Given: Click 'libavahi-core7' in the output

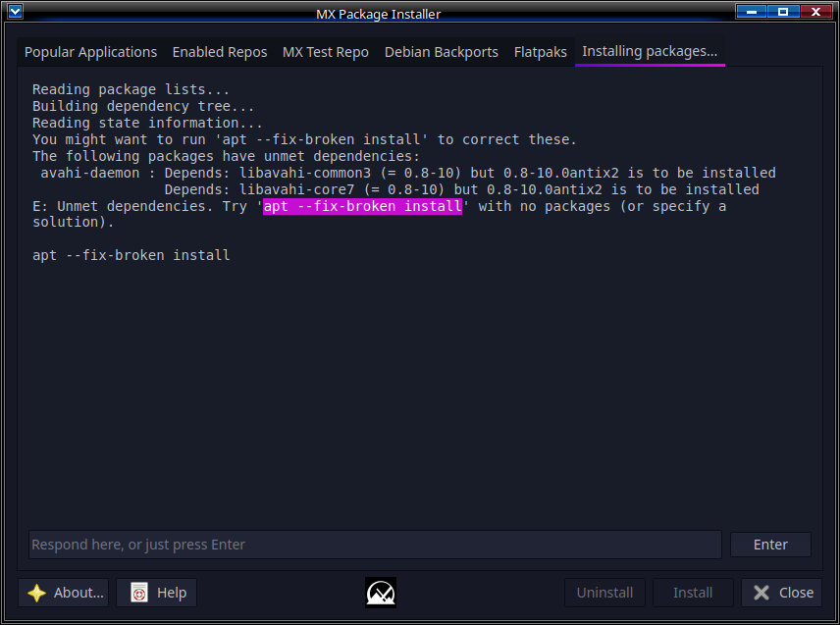Looking at the screenshot, I should [x=296, y=189].
